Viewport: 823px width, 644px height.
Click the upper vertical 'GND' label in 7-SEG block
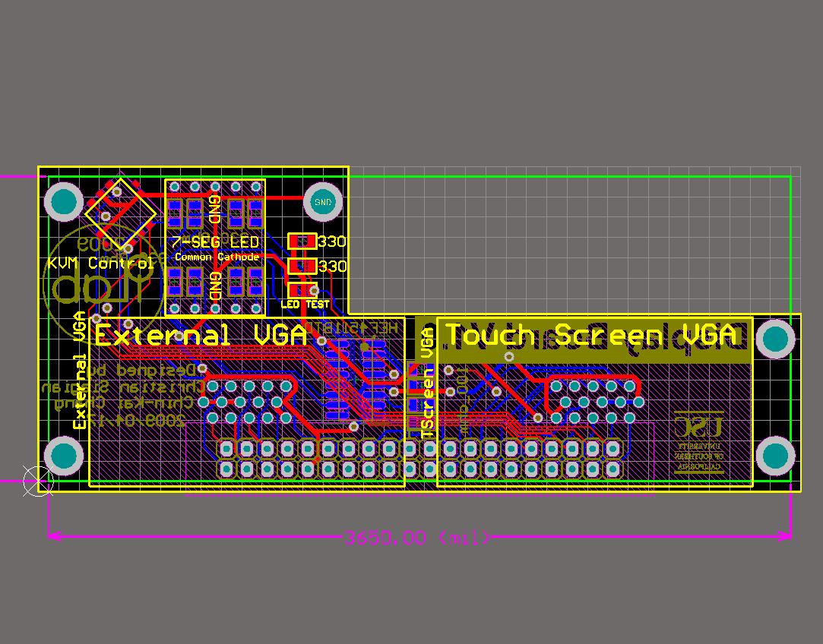pyautogui.click(x=214, y=209)
